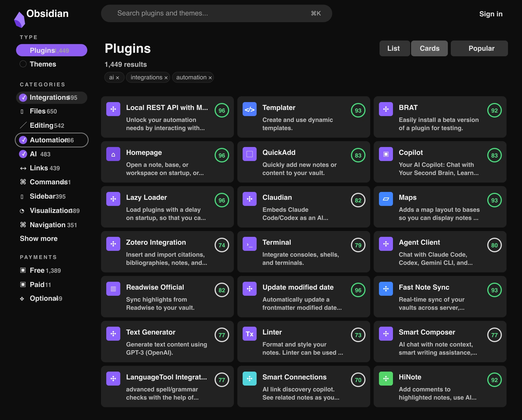Click the Sign in link
The image size is (522, 420).
click(491, 14)
